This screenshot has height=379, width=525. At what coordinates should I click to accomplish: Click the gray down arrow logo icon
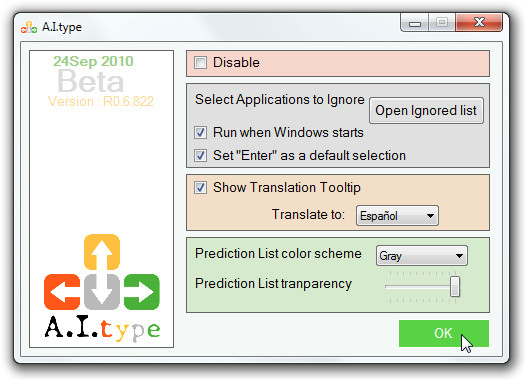tap(102, 292)
